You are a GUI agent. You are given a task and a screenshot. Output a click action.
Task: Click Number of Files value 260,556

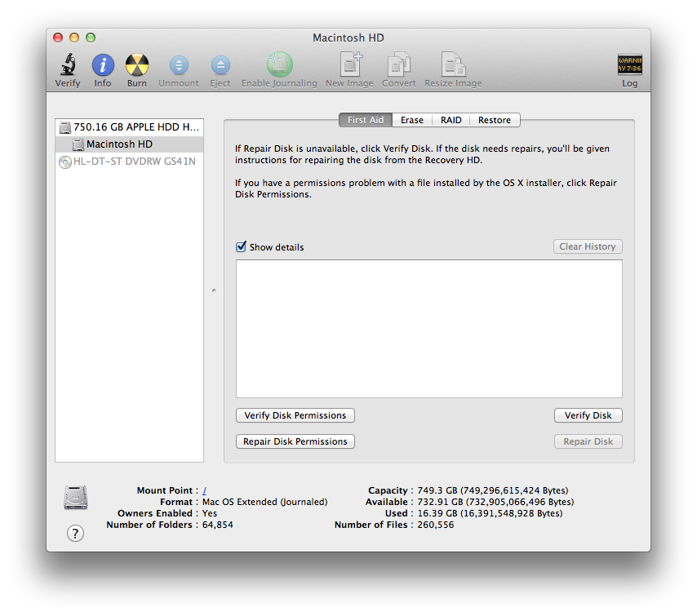[436, 525]
